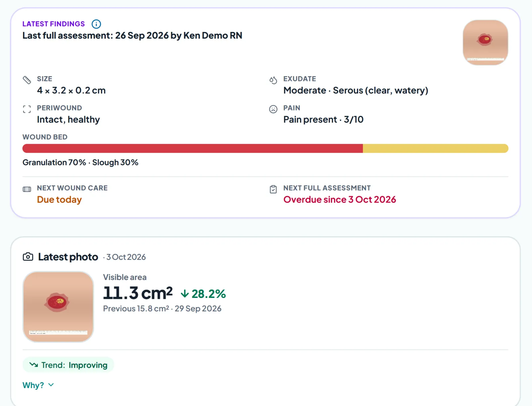Click the Last full assessment heading
Viewport: 532px width, 406px height.
(132, 36)
